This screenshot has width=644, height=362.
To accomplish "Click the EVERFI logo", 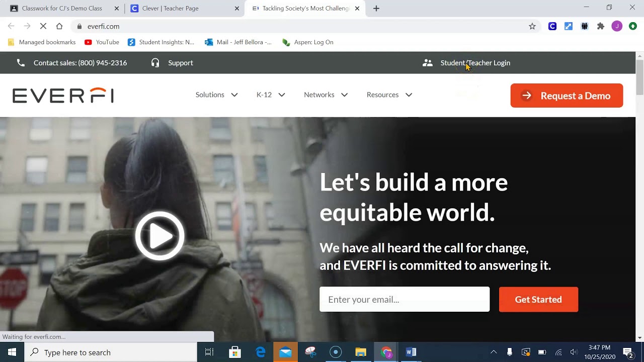I will (x=63, y=96).
